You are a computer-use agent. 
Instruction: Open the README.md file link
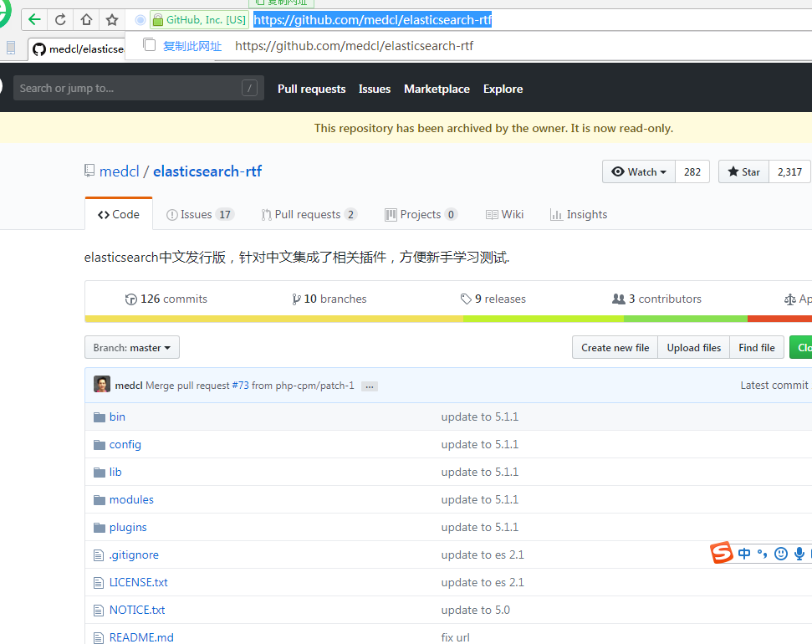[x=141, y=637]
